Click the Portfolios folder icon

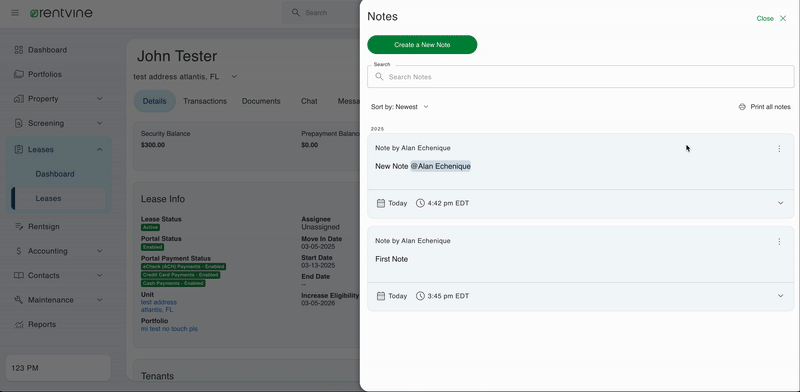click(x=19, y=74)
